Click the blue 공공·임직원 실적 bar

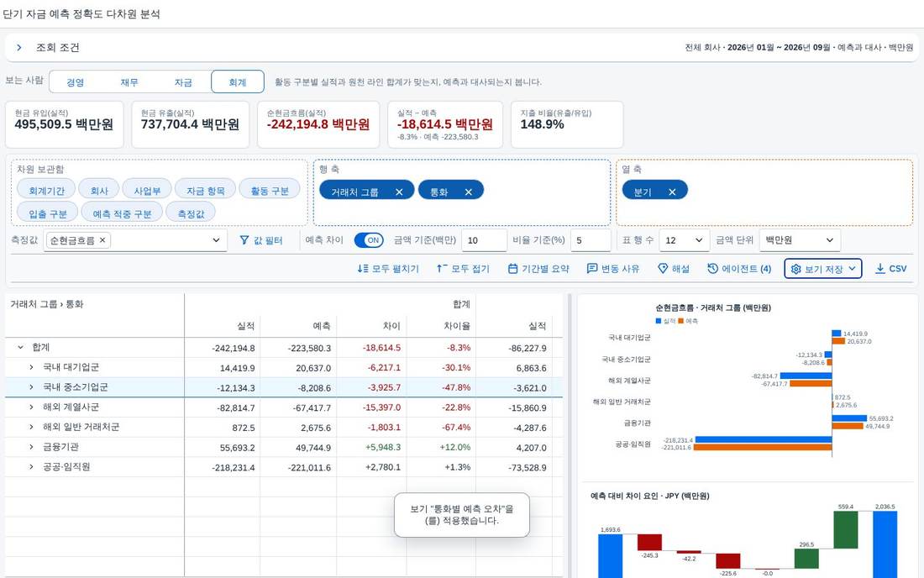point(763,439)
